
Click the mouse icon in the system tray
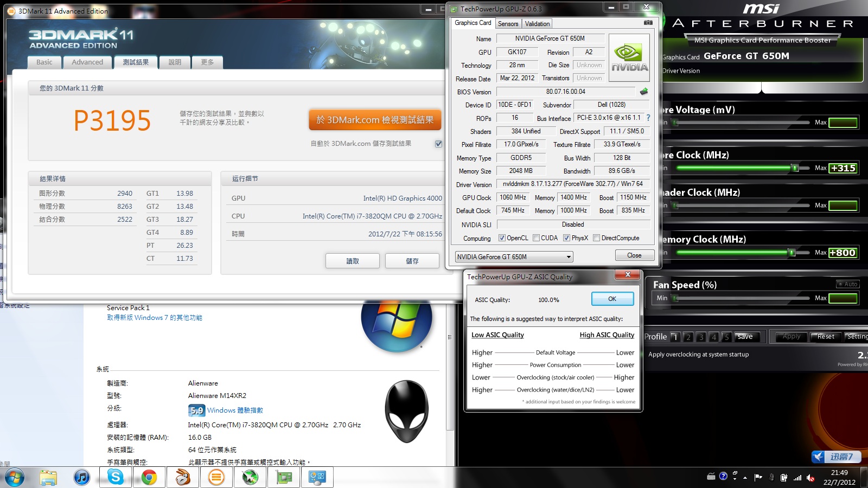[x=771, y=478]
